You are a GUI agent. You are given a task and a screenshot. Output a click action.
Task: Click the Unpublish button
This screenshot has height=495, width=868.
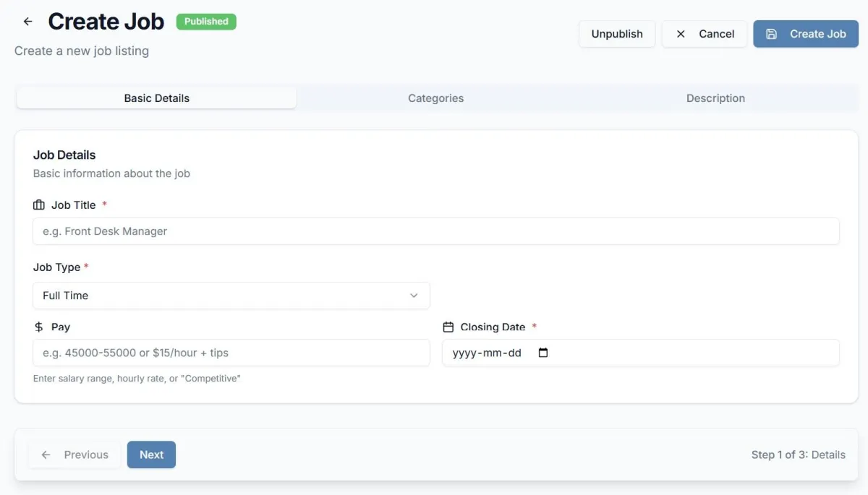[617, 34]
